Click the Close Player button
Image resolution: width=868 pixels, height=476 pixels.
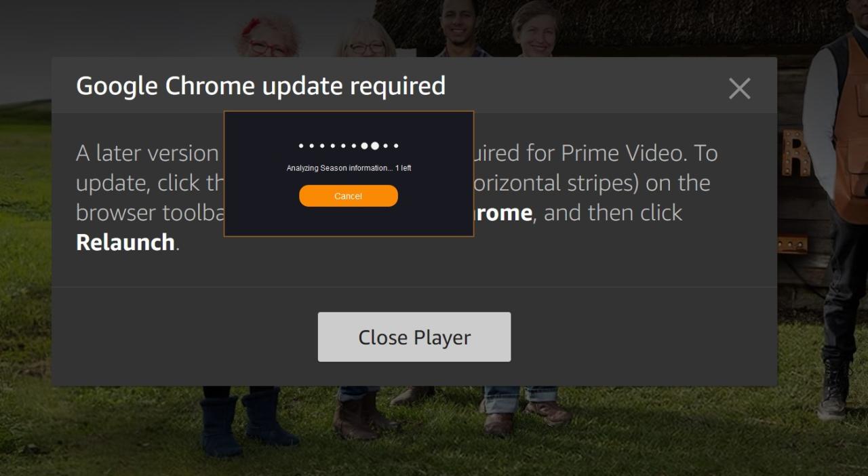pos(414,337)
